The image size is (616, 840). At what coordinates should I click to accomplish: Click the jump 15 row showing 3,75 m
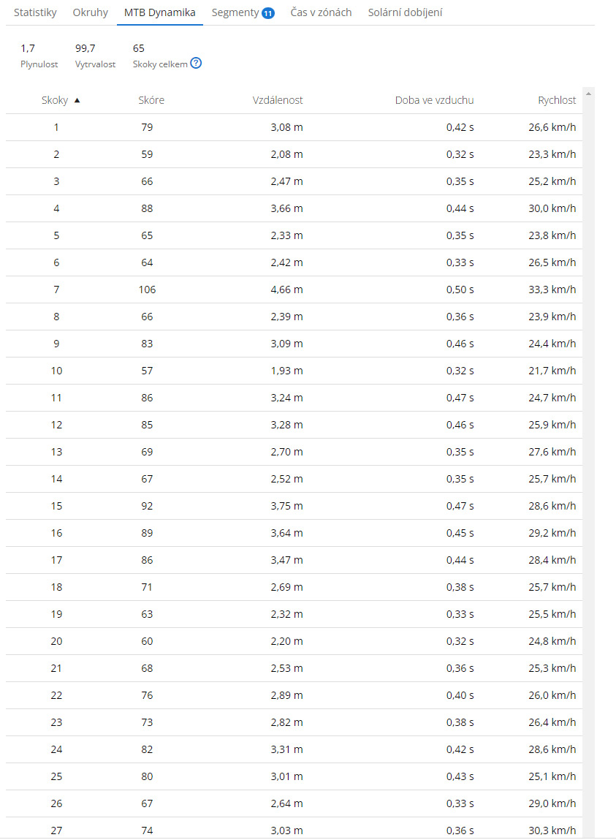(292, 506)
